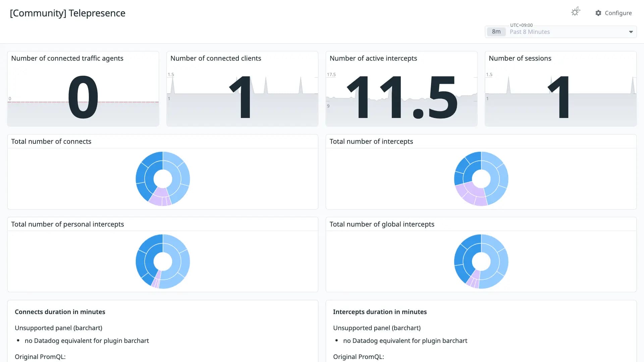
Task: Click the Configure gear icon
Action: coord(598,13)
